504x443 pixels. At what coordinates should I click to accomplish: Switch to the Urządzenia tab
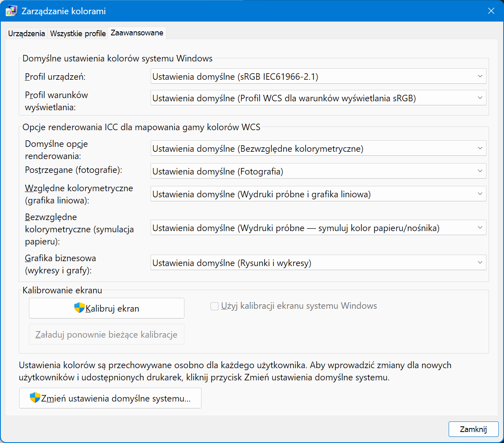[26, 33]
